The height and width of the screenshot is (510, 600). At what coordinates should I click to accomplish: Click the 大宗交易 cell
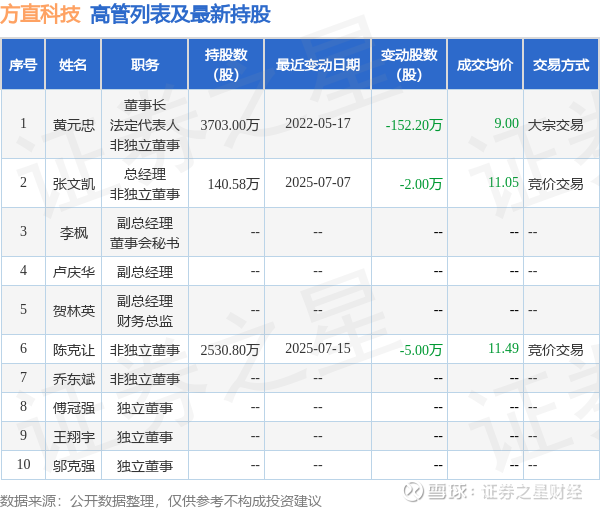click(556, 125)
